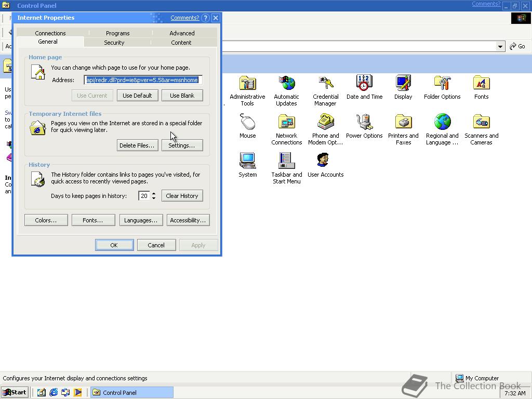This screenshot has width=532, height=399.
Task: Expand the address bar dropdown
Action: [x=500, y=46]
